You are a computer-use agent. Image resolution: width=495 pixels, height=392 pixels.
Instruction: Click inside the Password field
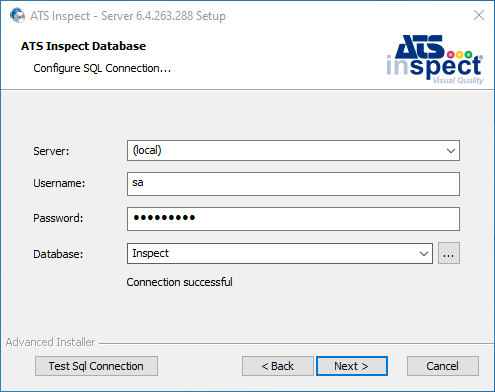293,219
